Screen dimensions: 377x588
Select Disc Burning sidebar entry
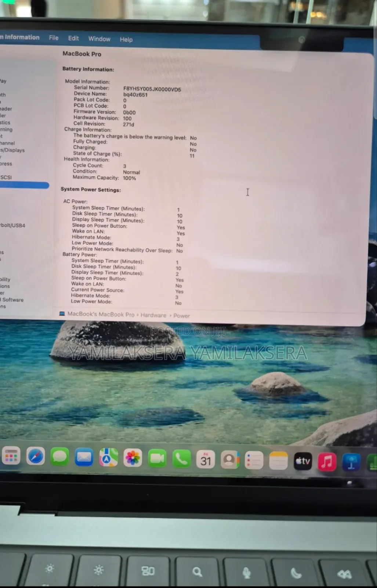point(6,129)
